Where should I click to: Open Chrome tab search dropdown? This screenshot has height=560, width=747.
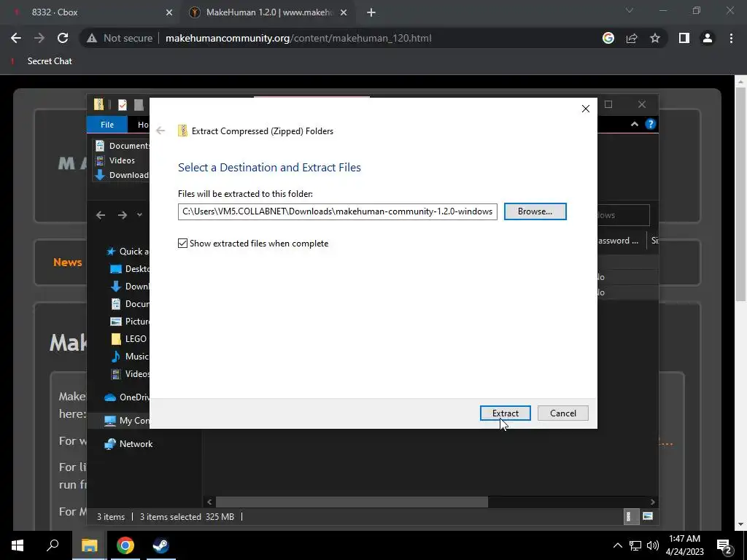click(x=630, y=10)
